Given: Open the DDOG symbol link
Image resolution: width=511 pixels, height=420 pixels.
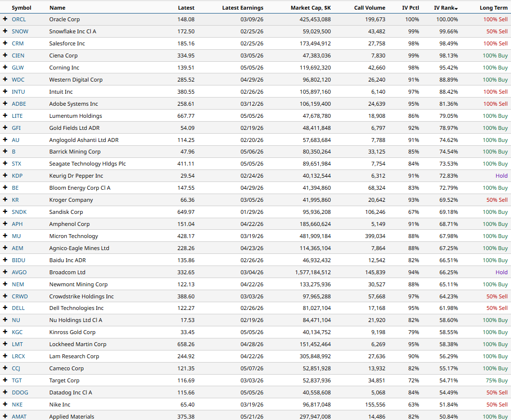Looking at the screenshot, I should coord(20,392).
